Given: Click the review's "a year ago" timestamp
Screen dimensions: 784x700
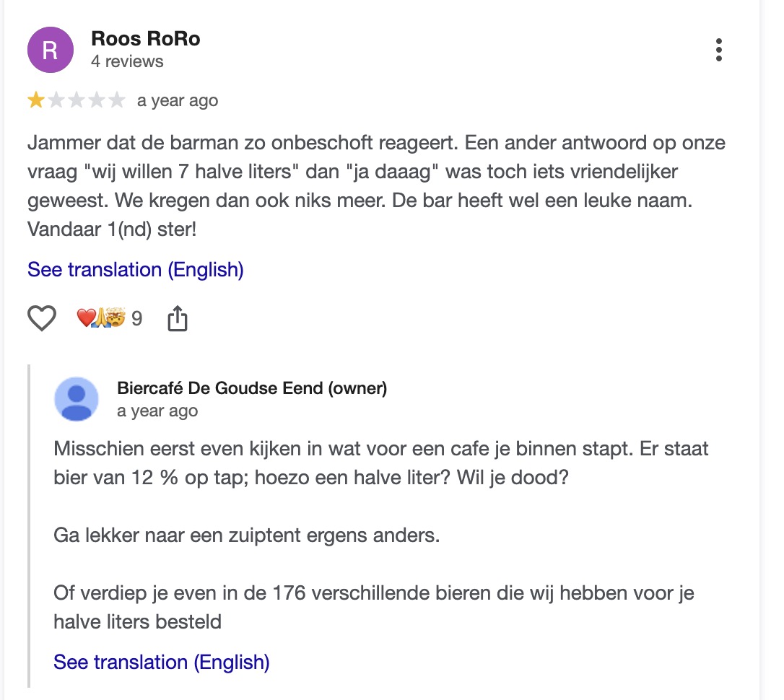Looking at the screenshot, I should tap(178, 101).
